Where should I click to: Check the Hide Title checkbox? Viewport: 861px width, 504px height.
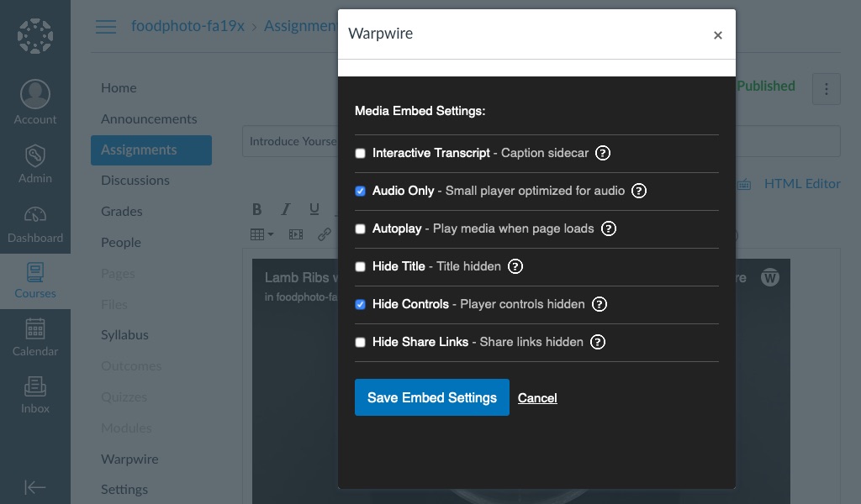pyautogui.click(x=360, y=266)
